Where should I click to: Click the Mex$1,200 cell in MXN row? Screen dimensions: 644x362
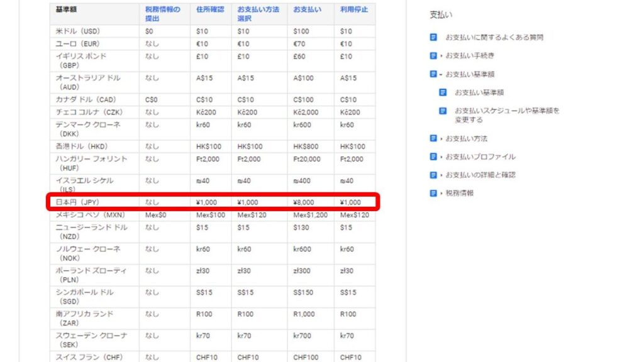[x=311, y=215]
